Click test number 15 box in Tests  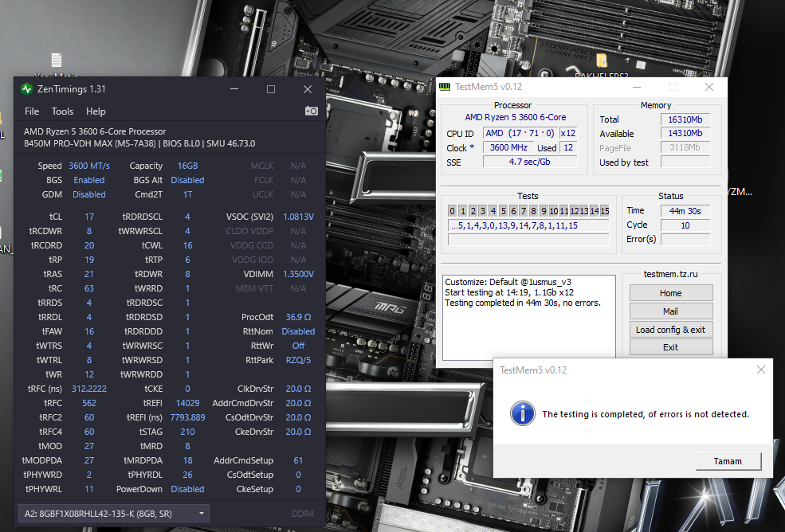(x=604, y=211)
